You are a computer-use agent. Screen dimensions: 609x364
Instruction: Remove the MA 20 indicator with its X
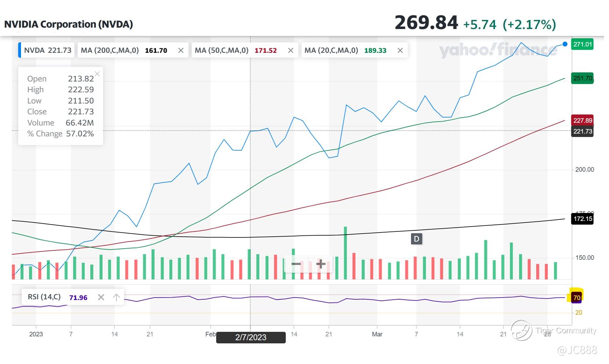(400, 50)
